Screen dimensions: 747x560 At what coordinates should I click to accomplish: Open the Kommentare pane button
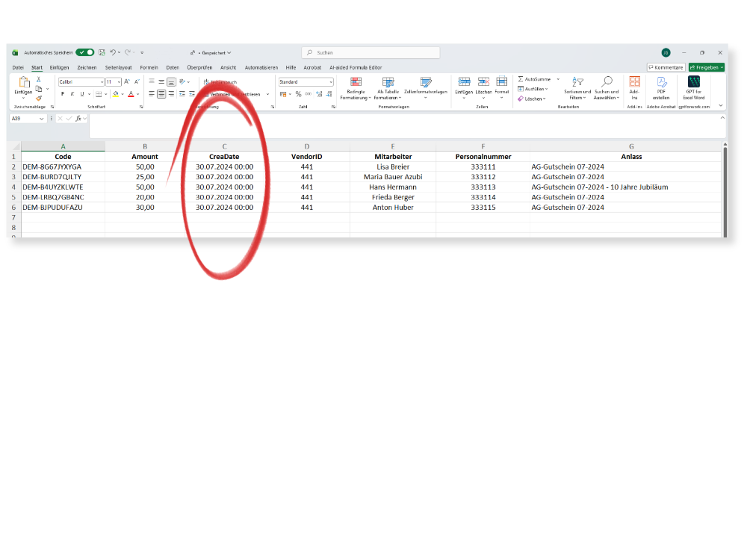[x=666, y=67]
